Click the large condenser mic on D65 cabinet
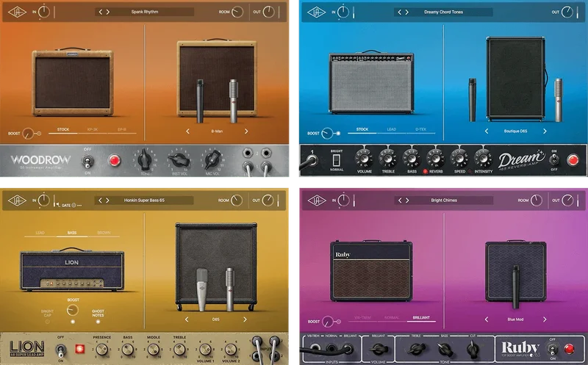The height and width of the screenshot is (365, 588). click(201, 289)
